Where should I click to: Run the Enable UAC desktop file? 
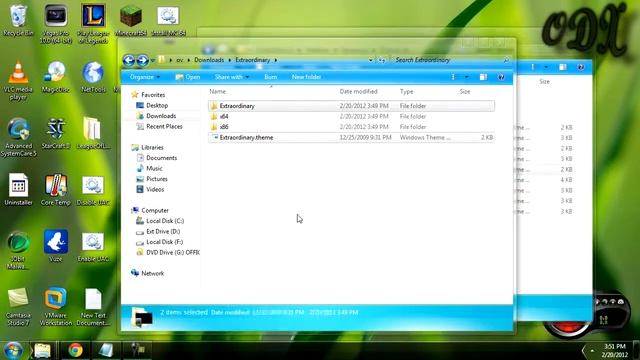click(93, 246)
